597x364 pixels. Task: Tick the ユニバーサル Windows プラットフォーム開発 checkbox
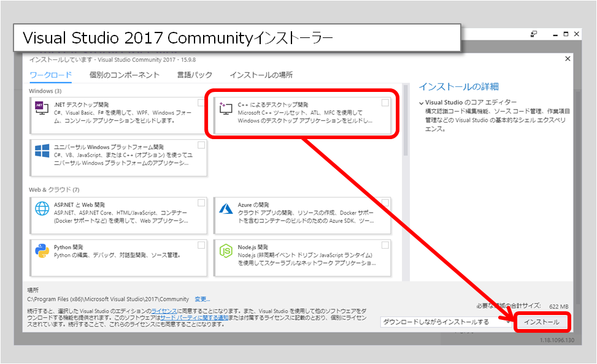201,145
